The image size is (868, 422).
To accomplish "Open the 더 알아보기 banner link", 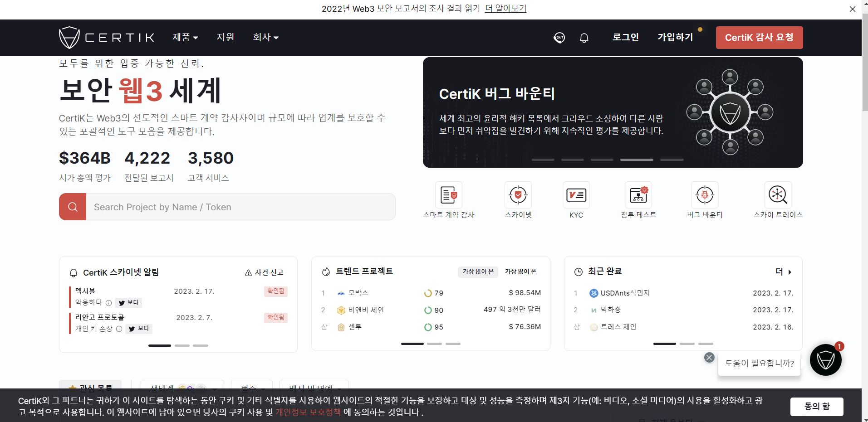I will point(505,9).
